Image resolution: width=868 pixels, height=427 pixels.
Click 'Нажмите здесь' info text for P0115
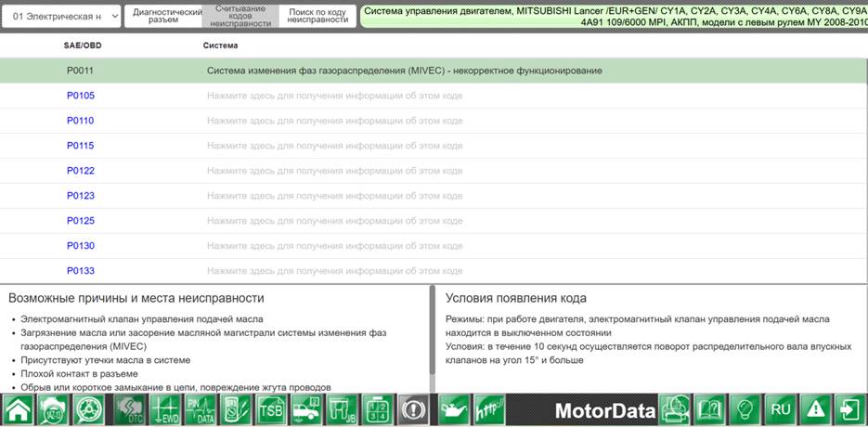(335, 146)
